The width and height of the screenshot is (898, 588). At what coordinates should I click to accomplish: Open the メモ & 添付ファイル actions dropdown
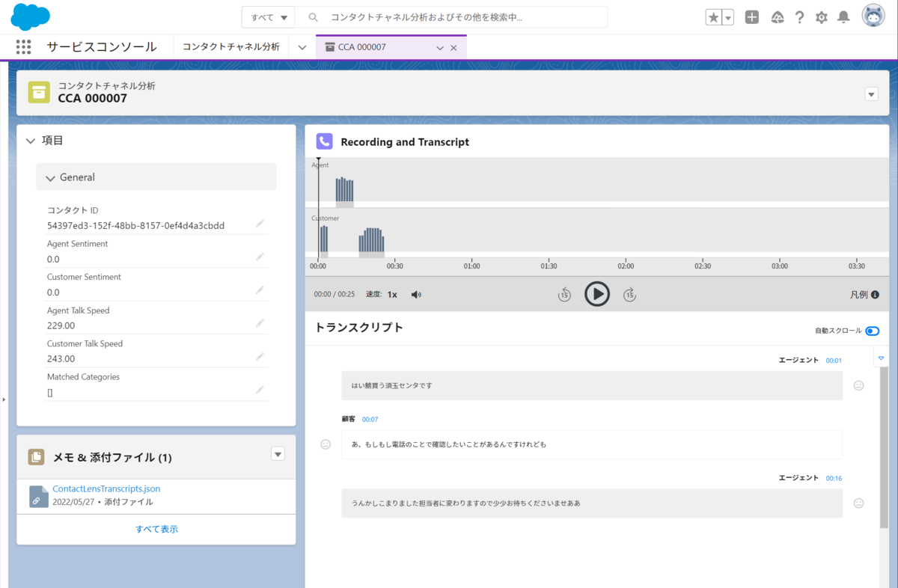tap(278, 453)
